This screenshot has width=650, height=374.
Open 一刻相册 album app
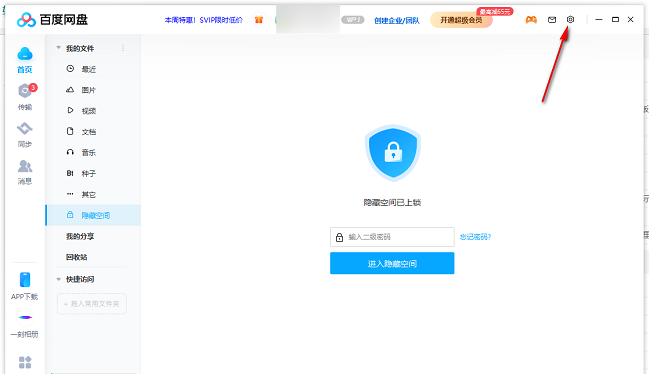pyautogui.click(x=25, y=325)
